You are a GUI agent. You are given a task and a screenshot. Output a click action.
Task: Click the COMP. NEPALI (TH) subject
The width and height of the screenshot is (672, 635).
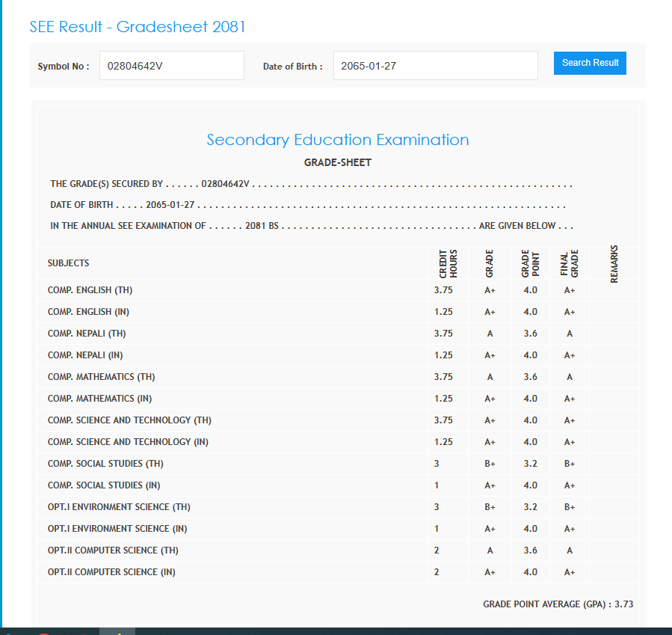(87, 334)
